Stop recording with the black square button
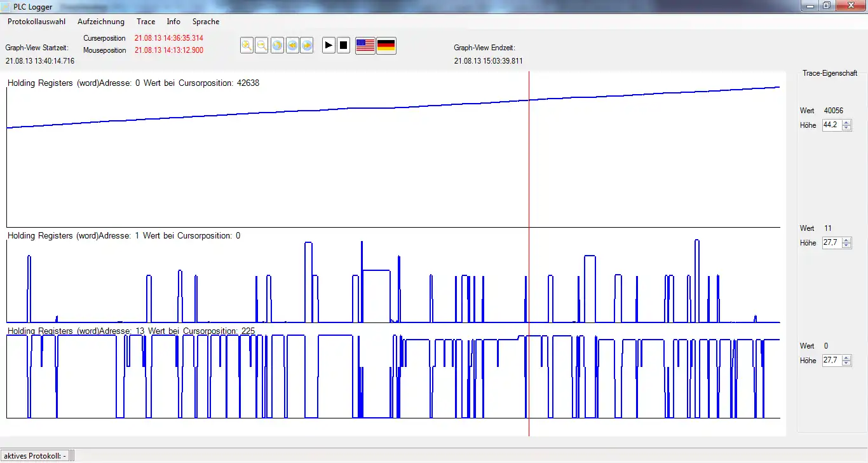Viewport: 868px width, 463px height. click(344, 46)
